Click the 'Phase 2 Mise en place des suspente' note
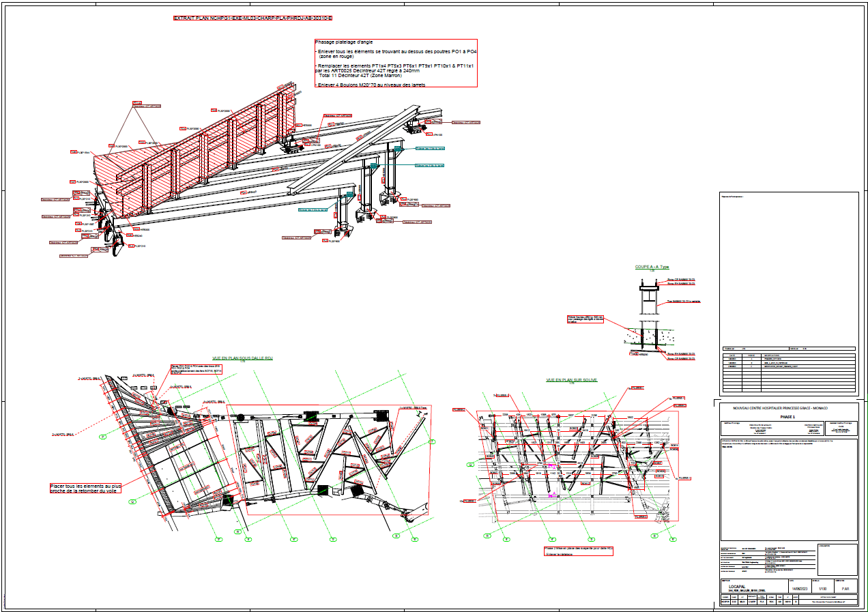The image size is (868, 612). point(578,549)
